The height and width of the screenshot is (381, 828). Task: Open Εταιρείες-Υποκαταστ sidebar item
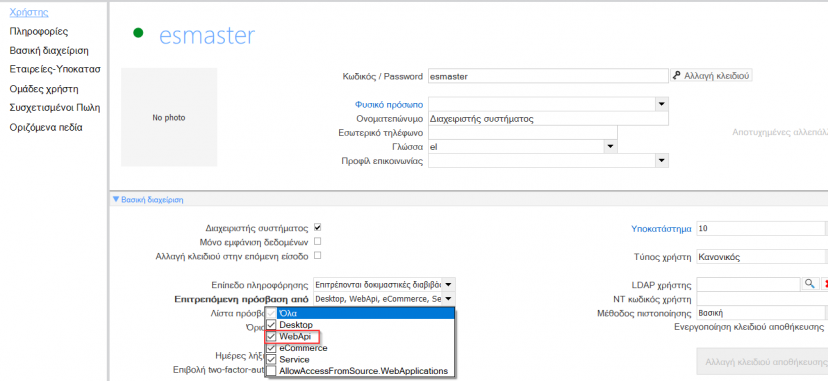pos(55,69)
